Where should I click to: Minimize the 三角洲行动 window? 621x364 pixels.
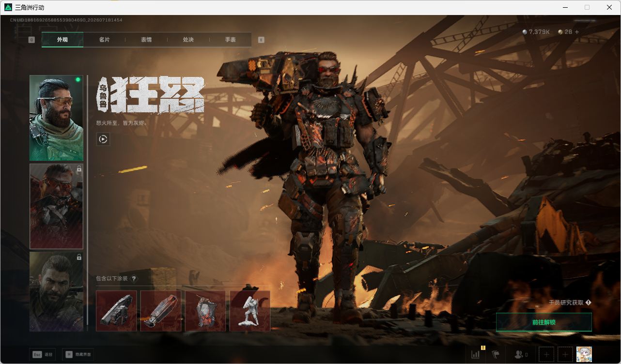tap(565, 7)
